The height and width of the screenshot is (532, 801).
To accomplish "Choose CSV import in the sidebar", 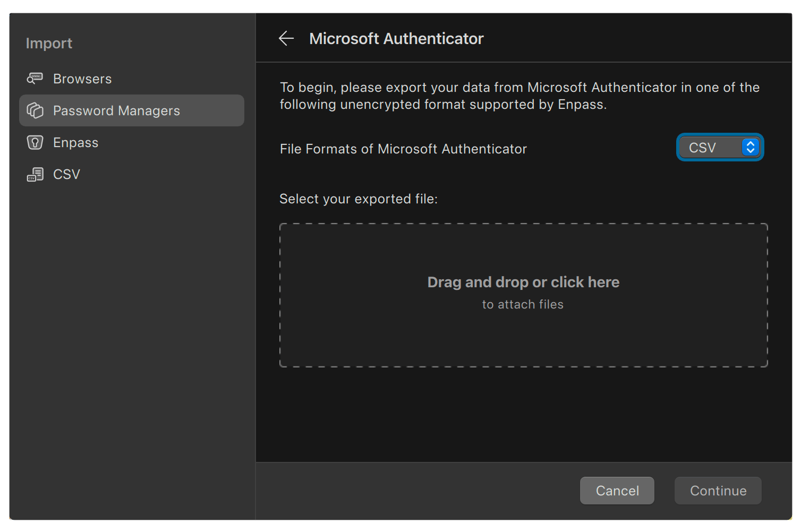I will [132, 174].
